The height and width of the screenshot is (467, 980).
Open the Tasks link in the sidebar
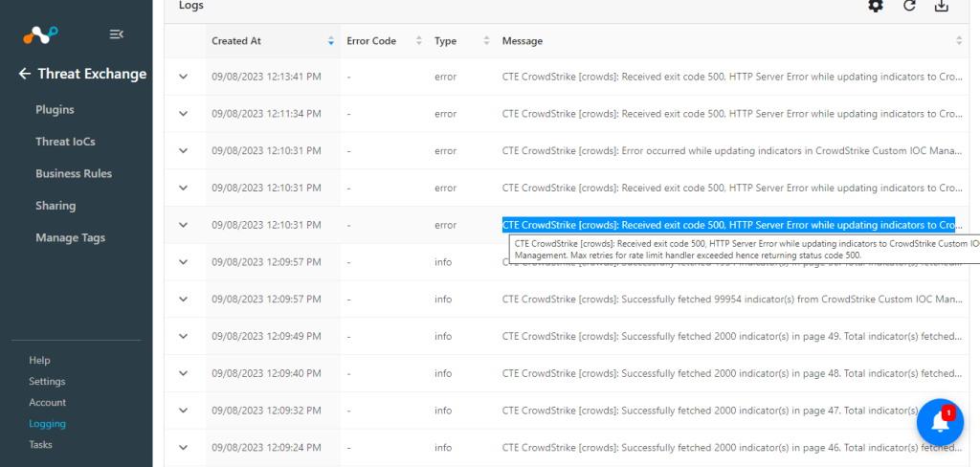(40, 444)
